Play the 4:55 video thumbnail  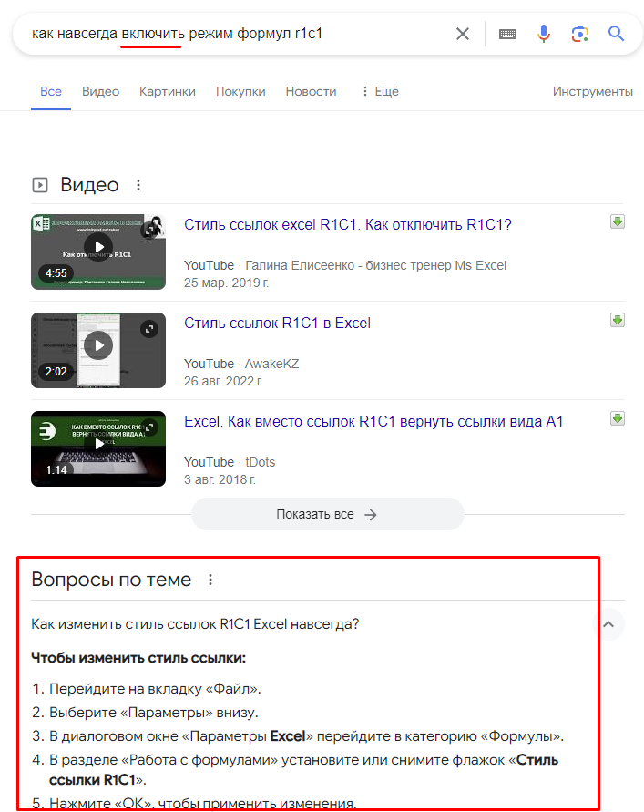(98, 247)
